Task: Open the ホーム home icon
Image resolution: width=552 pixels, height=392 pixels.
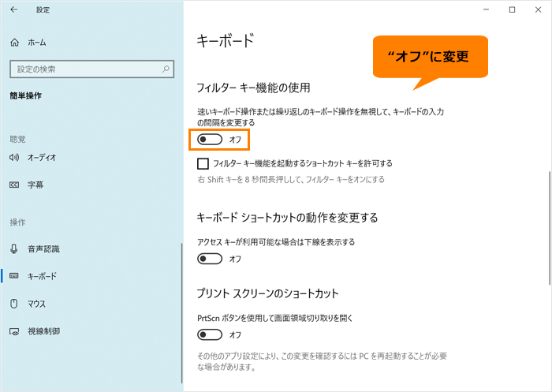Action: click(14, 43)
